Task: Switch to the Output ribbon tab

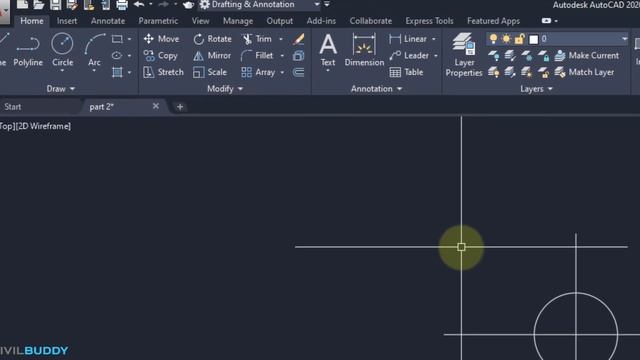Action: (x=280, y=21)
